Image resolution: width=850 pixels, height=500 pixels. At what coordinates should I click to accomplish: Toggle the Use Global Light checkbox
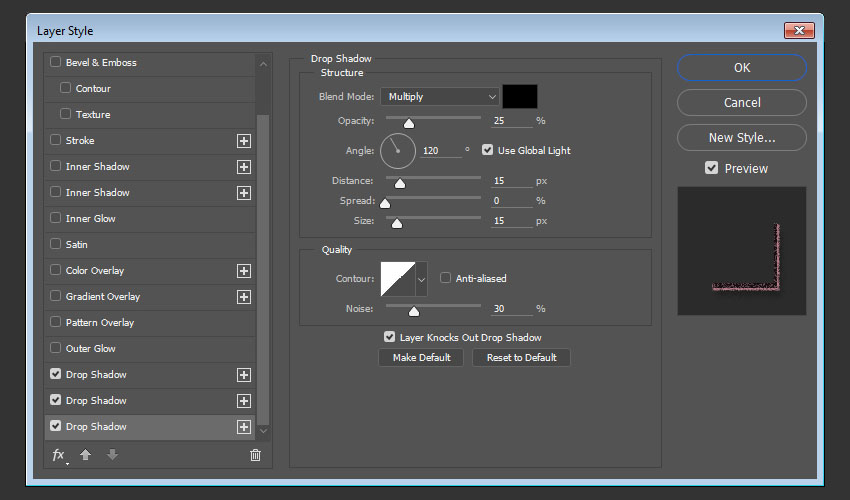[x=488, y=150]
